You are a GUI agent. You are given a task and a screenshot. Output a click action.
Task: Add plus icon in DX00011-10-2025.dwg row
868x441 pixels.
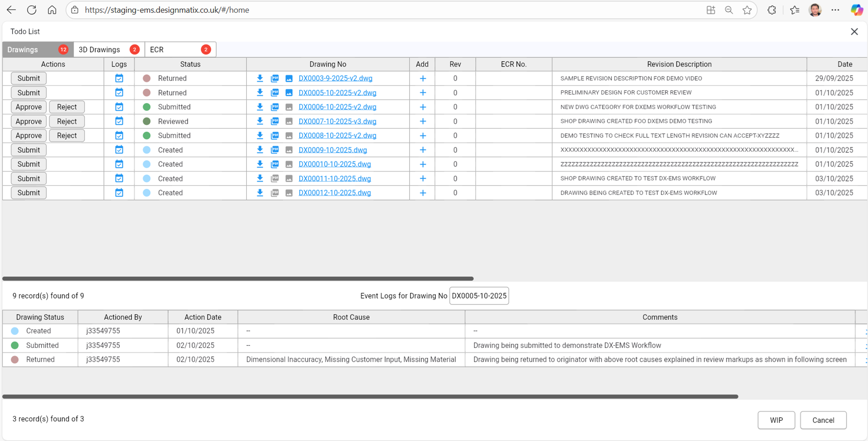pos(423,179)
